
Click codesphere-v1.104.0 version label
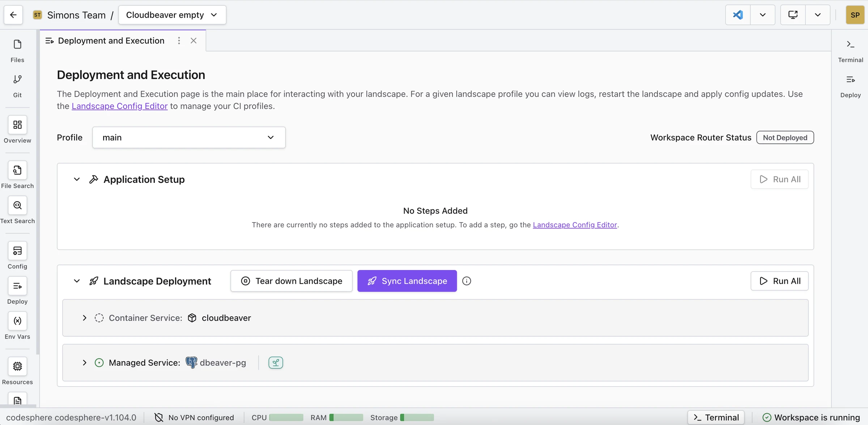(x=95, y=417)
